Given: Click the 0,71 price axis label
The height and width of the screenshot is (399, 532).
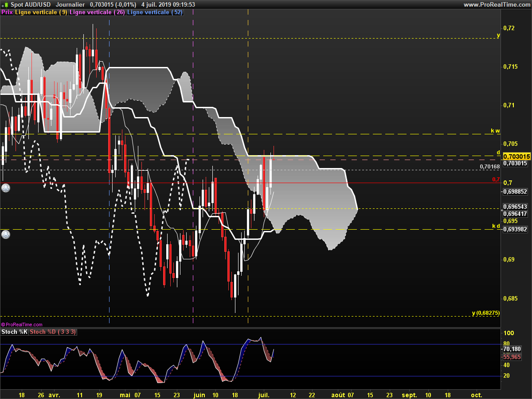Looking at the screenshot, I should pos(509,105).
